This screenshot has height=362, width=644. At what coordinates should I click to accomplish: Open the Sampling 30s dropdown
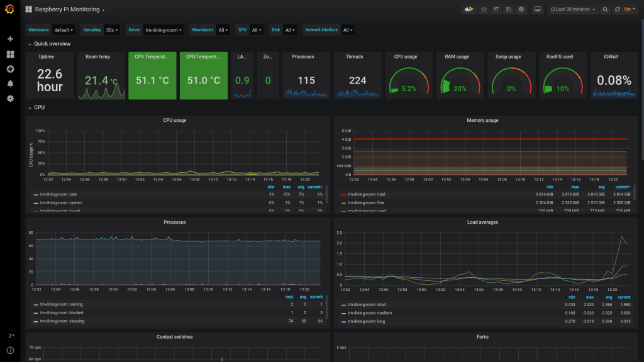(x=112, y=30)
